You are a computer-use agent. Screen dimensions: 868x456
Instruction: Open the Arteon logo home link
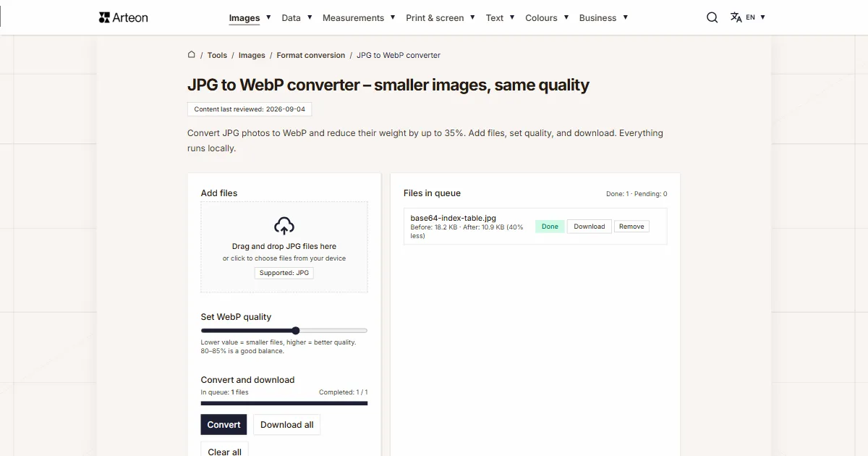[124, 17]
